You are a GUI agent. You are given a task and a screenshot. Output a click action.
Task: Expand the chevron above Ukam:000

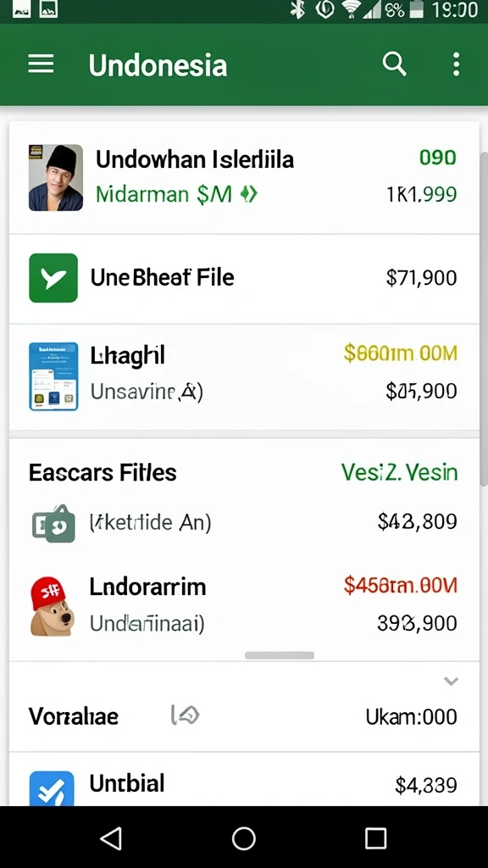click(451, 681)
